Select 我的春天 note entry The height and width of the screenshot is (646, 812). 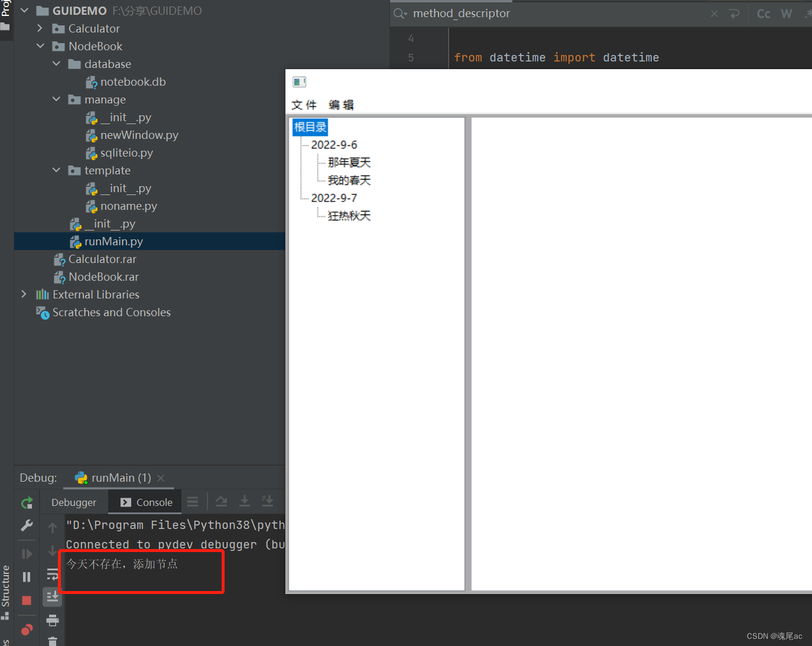point(349,180)
